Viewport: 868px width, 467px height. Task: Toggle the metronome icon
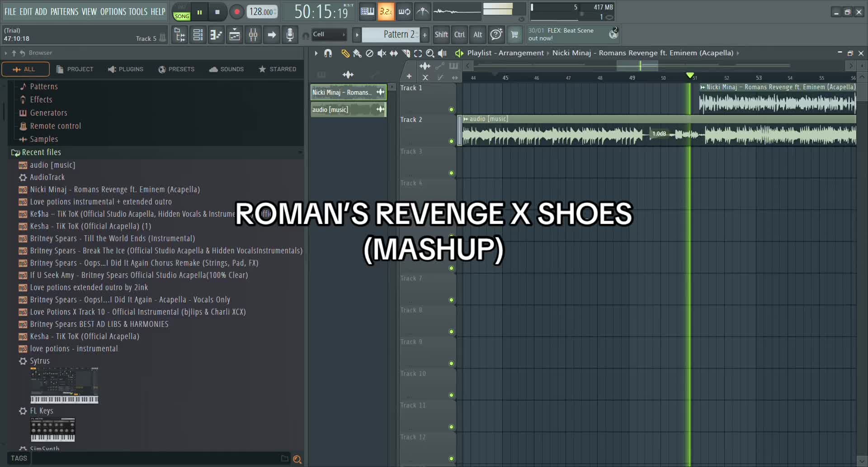pos(423,12)
